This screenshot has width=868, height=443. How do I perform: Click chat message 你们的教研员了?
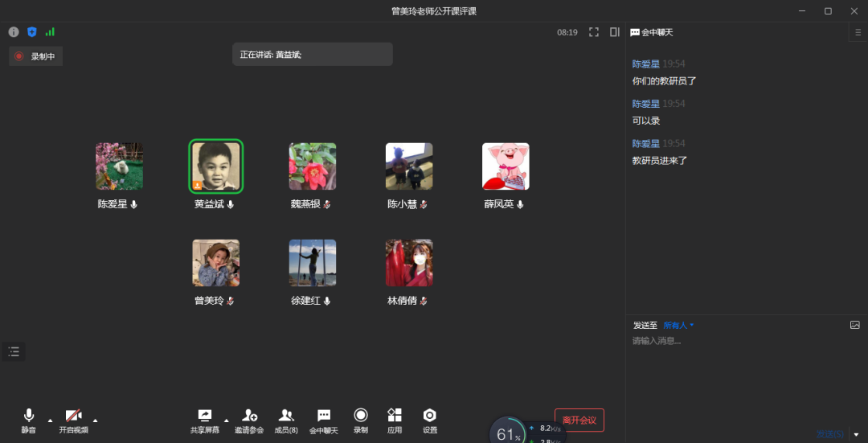665,81
